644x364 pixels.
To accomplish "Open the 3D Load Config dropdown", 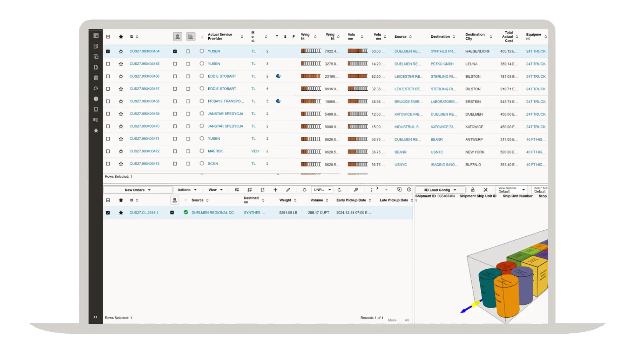I will pos(440,190).
